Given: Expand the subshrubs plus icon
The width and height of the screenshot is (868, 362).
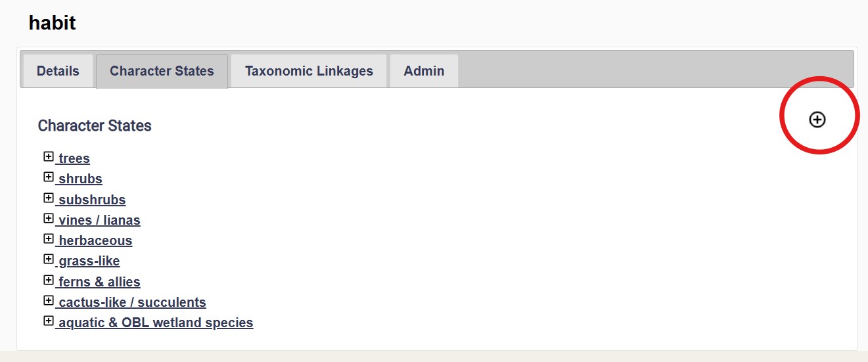Looking at the screenshot, I should click(48, 198).
